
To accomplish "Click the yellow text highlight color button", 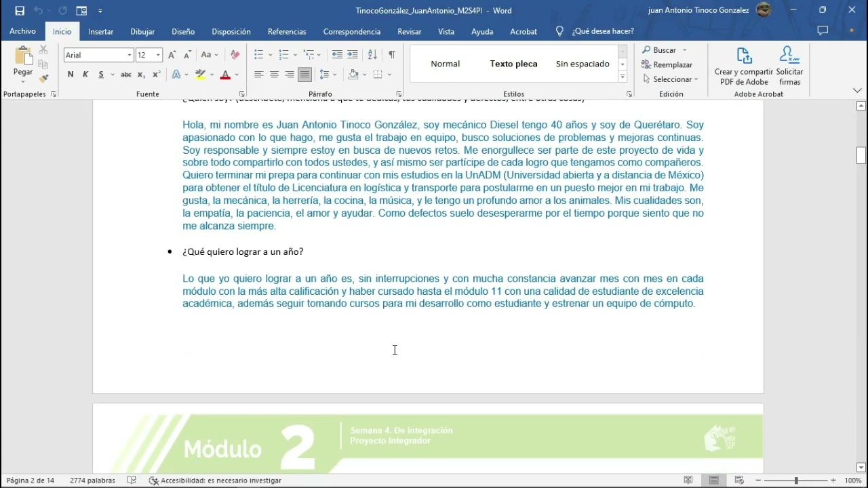I will coord(201,75).
